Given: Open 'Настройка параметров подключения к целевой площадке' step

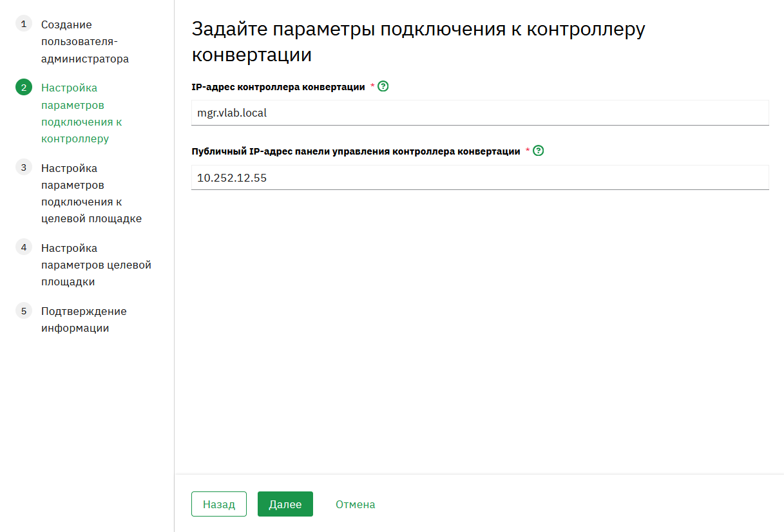Looking at the screenshot, I should click(91, 193).
